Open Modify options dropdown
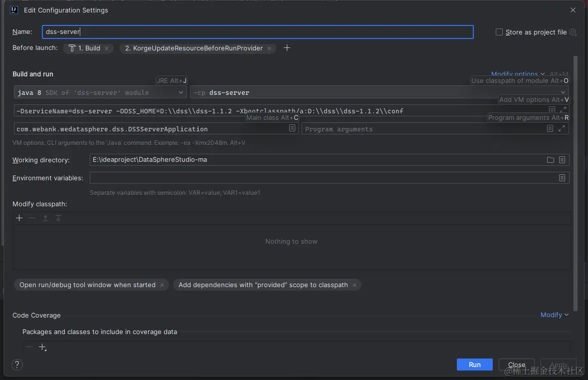Viewport: 588px width, 380px height. [518, 73]
